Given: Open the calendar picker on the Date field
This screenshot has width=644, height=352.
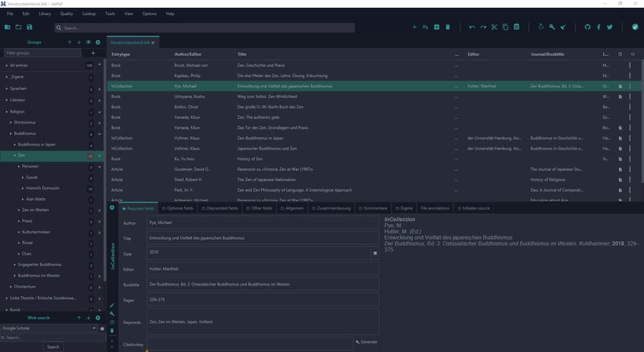Looking at the screenshot, I should coord(374,253).
